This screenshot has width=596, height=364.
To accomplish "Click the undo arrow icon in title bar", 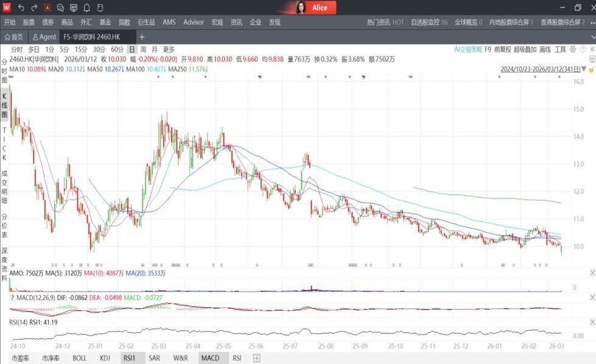I will click(21, 8).
